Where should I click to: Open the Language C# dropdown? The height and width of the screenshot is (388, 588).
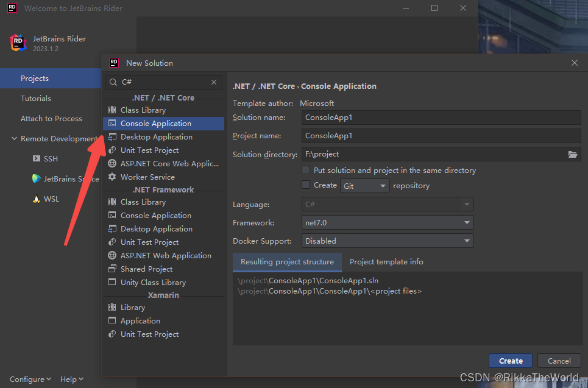[x=388, y=204]
